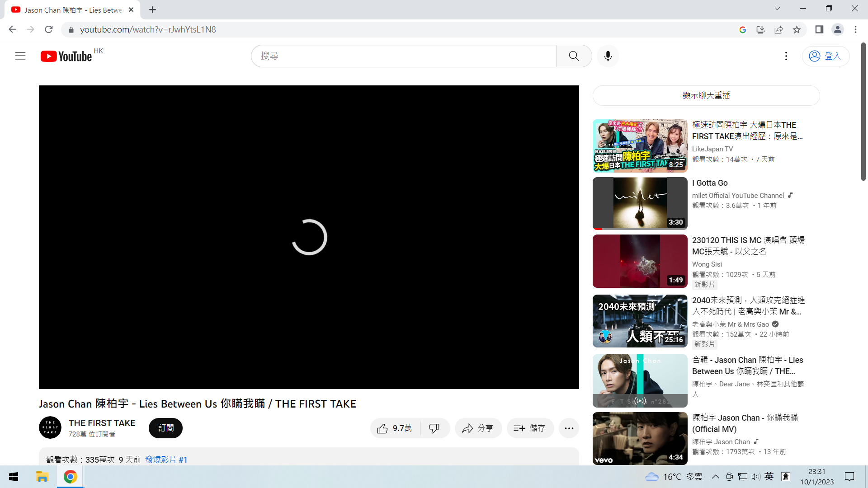Share this page via address bar icon
The image size is (868, 488).
pyautogui.click(x=778, y=29)
